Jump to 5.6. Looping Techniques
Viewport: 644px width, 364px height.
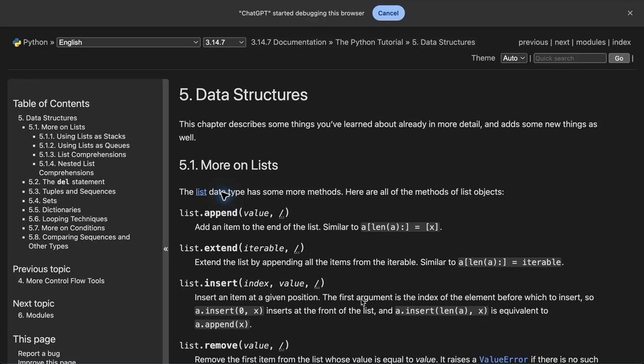[68, 219]
